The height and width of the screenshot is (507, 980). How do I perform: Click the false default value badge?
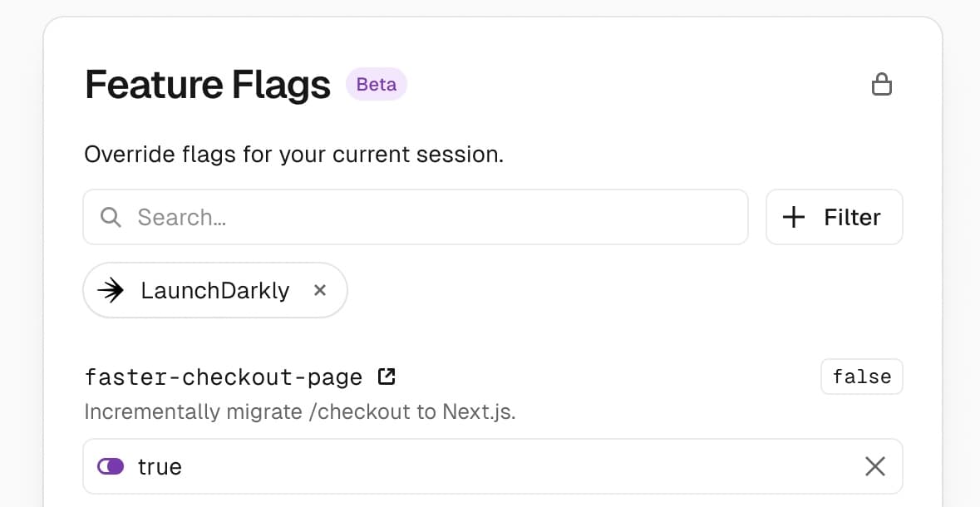point(862,377)
